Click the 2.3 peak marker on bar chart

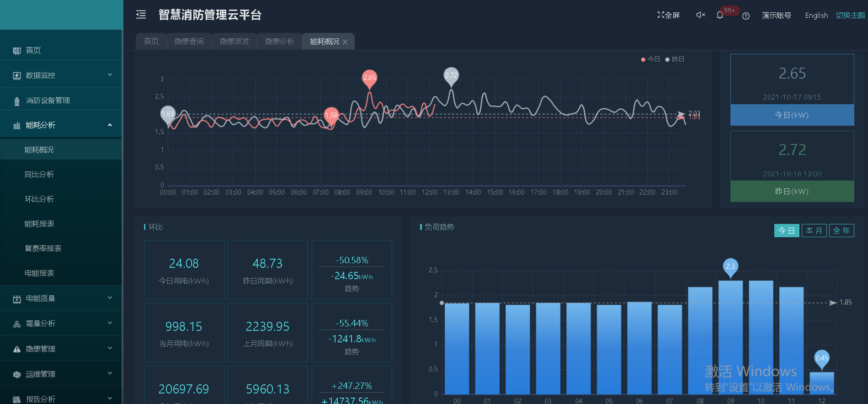(730, 267)
